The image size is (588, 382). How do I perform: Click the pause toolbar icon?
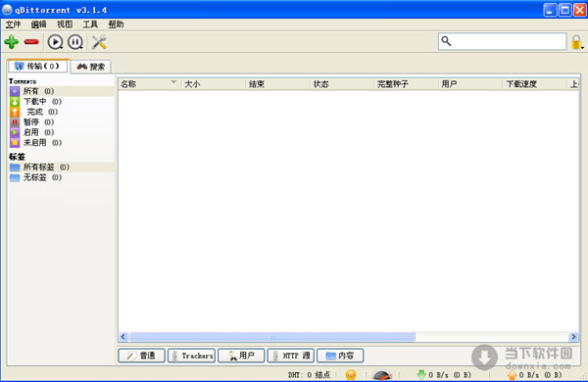(x=75, y=42)
